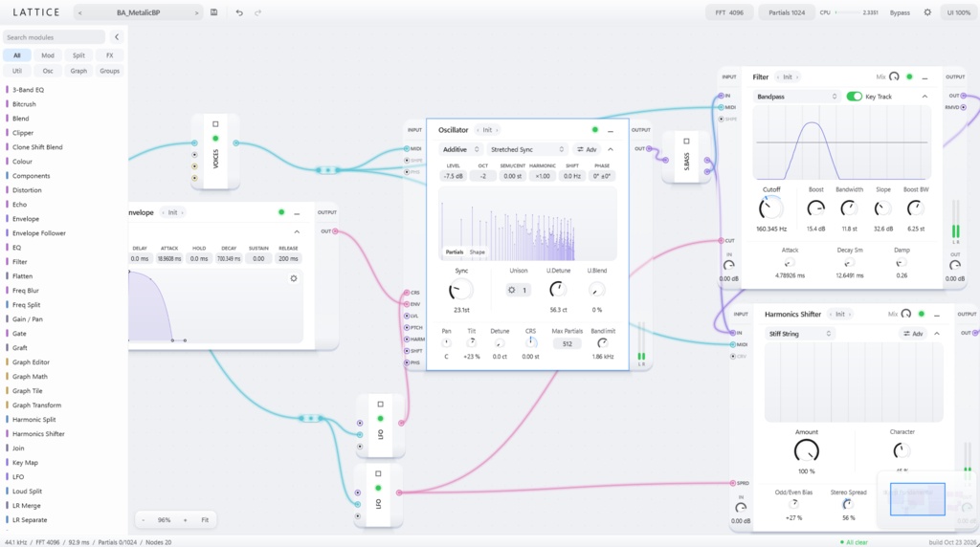Screen dimensions: 980x547
Task: Collapse the module sidebar with the chevron
Action: coord(116,37)
